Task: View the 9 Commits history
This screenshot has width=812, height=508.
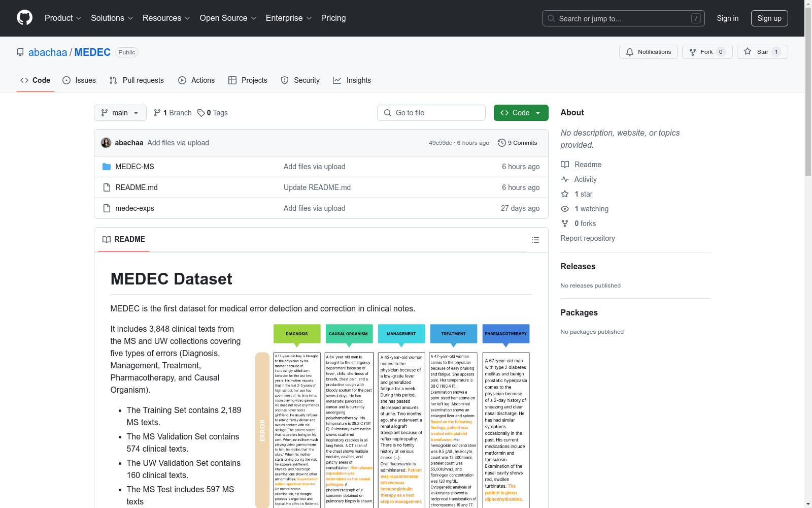Action: (x=517, y=143)
